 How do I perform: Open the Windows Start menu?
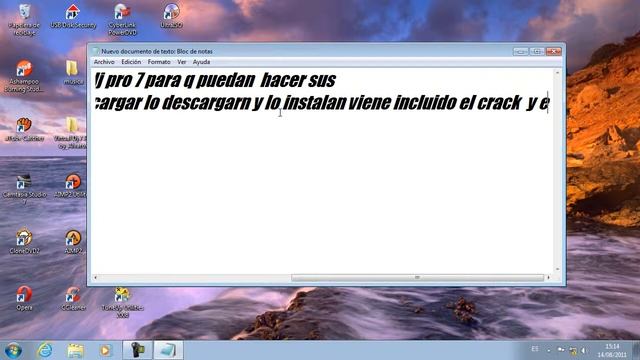13,351
